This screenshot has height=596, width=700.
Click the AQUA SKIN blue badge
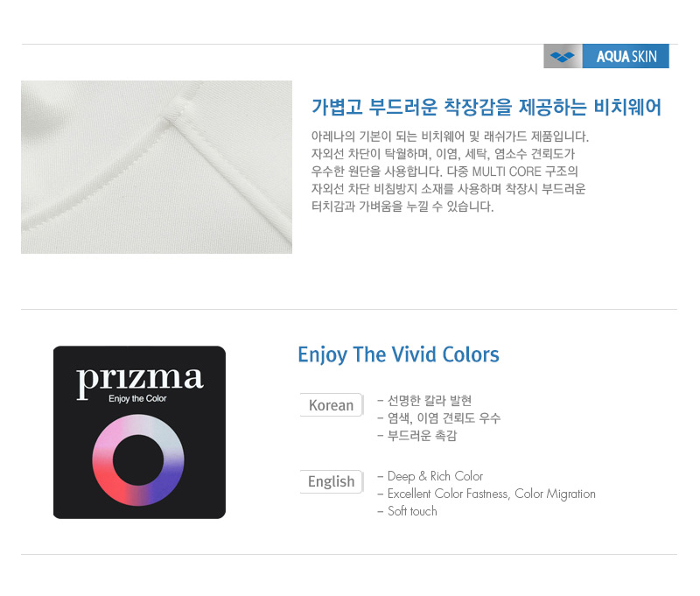tap(626, 56)
